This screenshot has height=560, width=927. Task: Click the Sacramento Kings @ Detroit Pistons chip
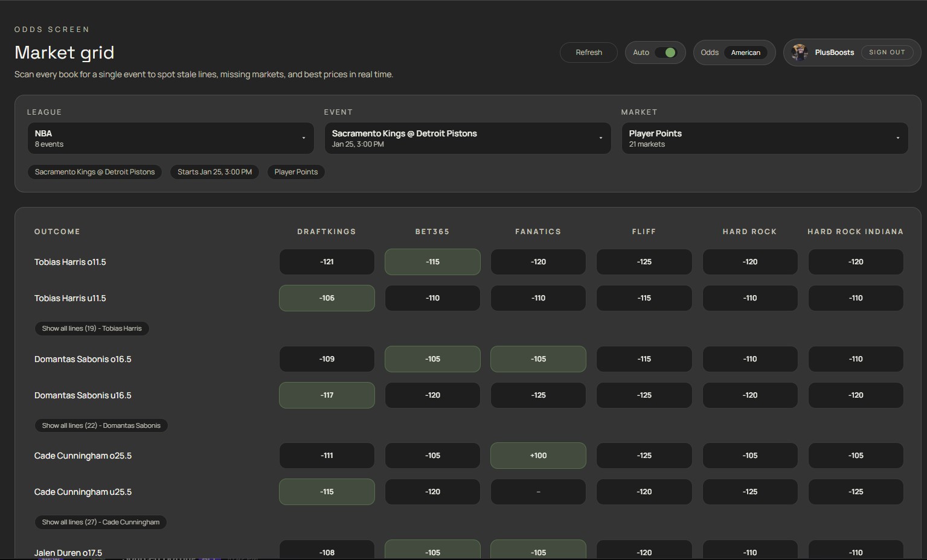[x=95, y=172]
